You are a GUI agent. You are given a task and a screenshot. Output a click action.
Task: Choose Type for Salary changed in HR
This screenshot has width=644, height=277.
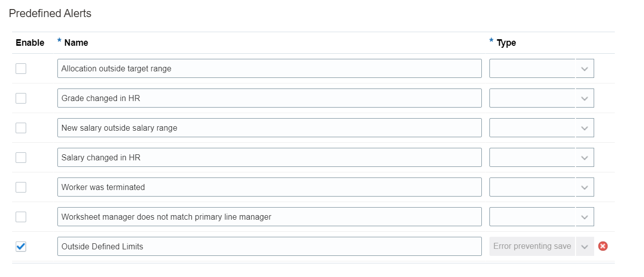tap(584, 158)
